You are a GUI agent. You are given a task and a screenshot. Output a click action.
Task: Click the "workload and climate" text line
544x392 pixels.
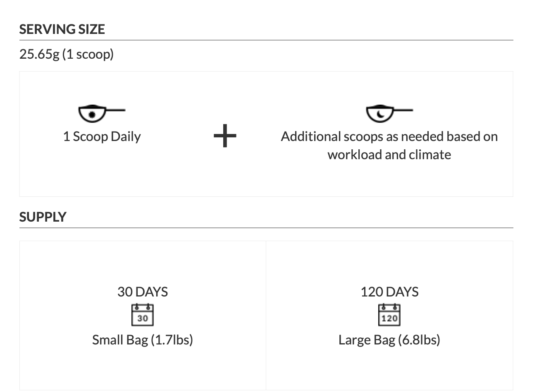coord(389,155)
